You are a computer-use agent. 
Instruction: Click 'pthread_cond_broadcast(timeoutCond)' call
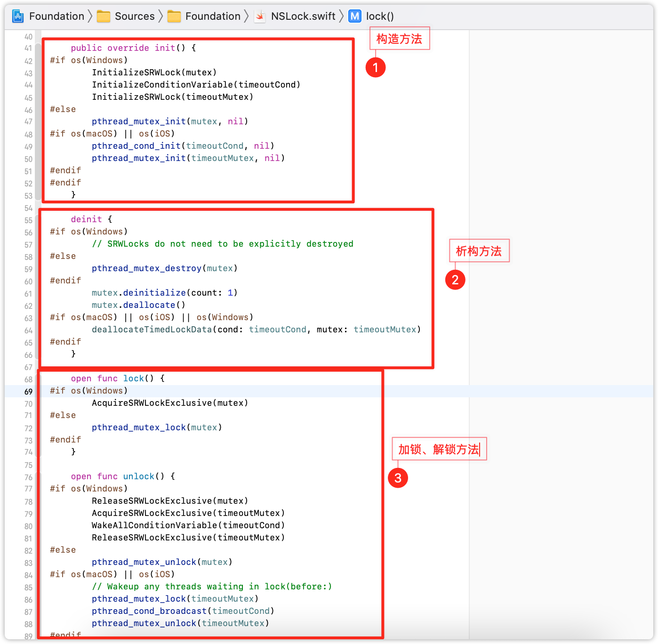(x=183, y=611)
